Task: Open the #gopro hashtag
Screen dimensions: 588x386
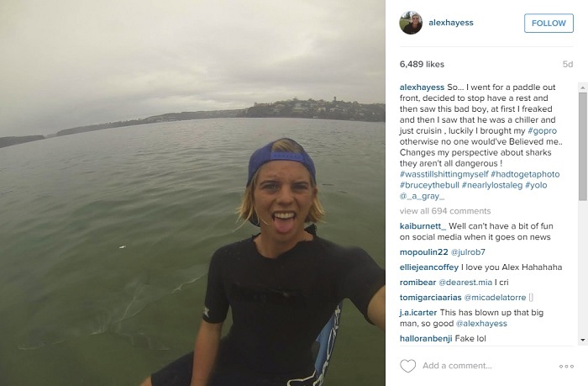Action: point(543,131)
